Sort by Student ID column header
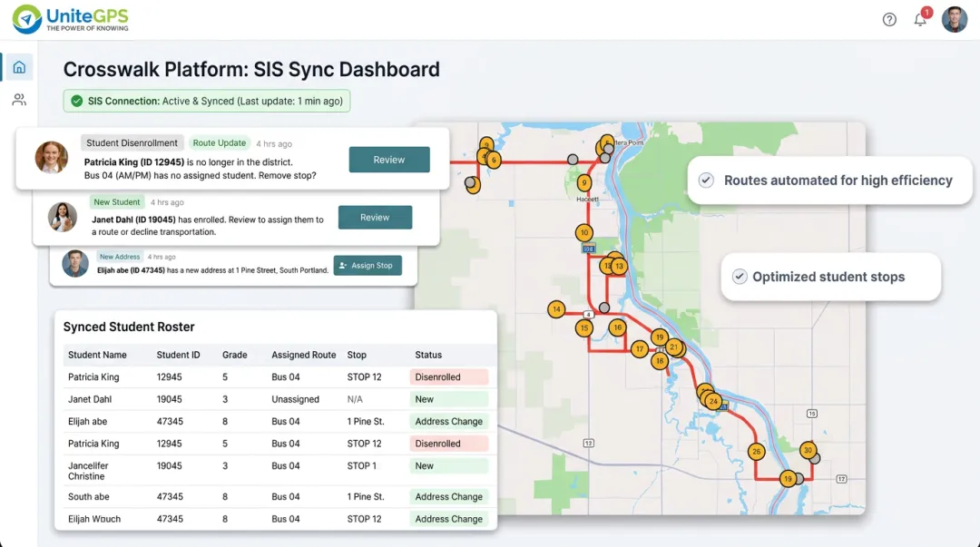Screen dimensions: 980x547 pyautogui.click(x=178, y=355)
